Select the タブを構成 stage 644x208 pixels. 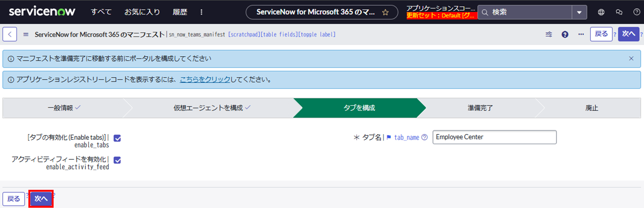(359, 108)
